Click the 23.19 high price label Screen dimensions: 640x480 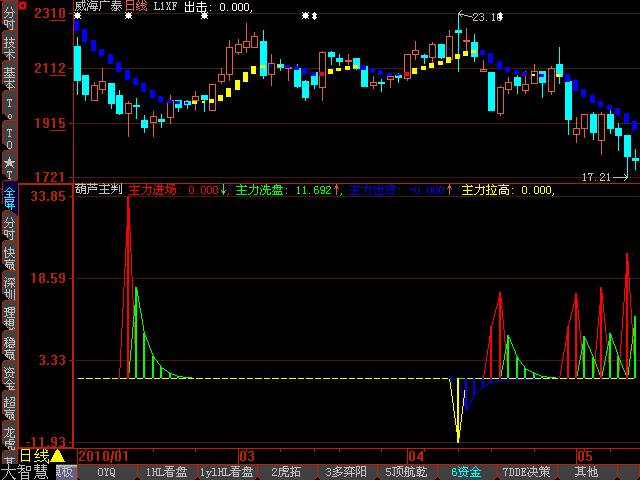487,18
